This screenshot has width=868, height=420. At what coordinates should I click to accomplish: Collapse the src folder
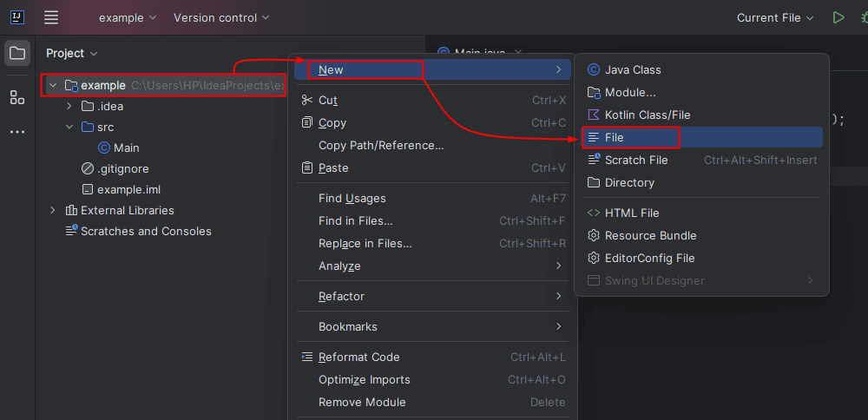coord(70,127)
